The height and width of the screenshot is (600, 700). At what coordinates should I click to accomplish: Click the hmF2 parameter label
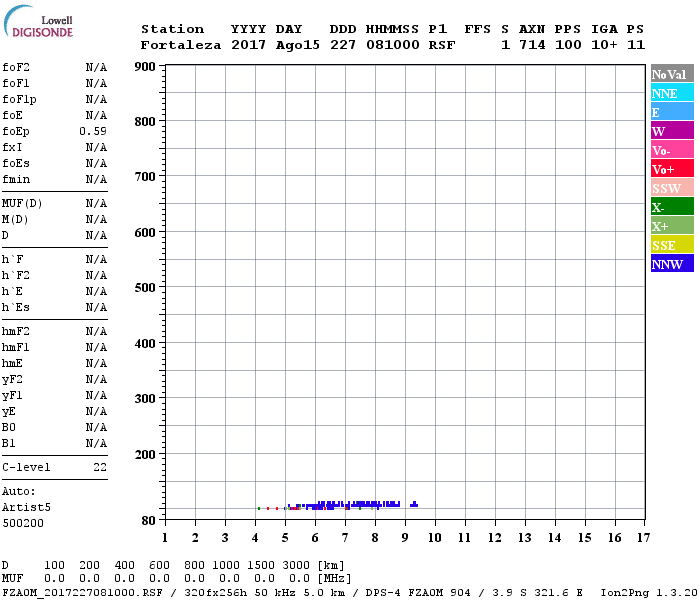pos(16,332)
